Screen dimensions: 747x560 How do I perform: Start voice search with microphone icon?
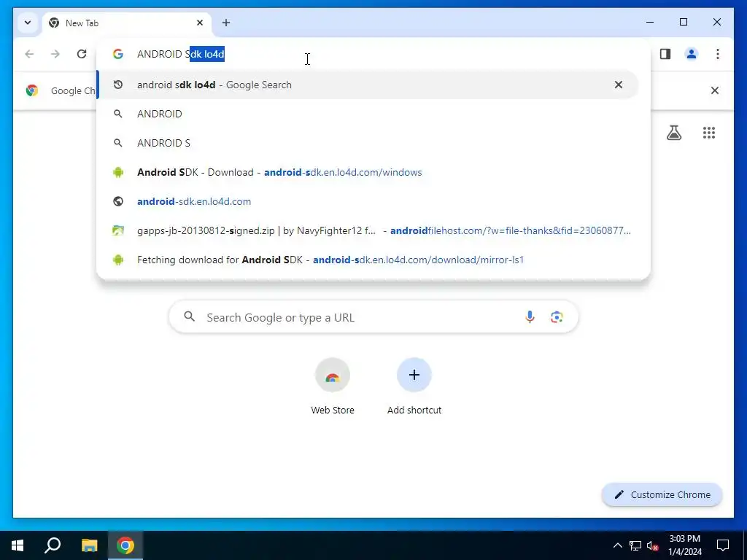530,316
